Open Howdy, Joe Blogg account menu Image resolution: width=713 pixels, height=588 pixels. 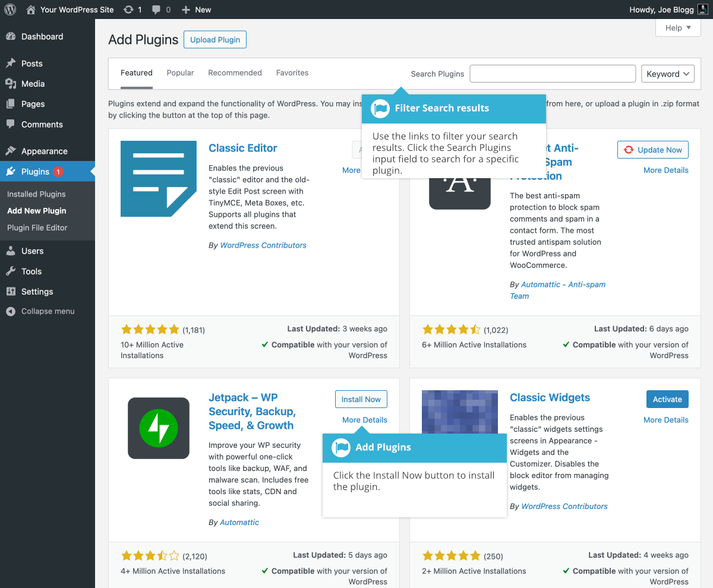[668, 10]
